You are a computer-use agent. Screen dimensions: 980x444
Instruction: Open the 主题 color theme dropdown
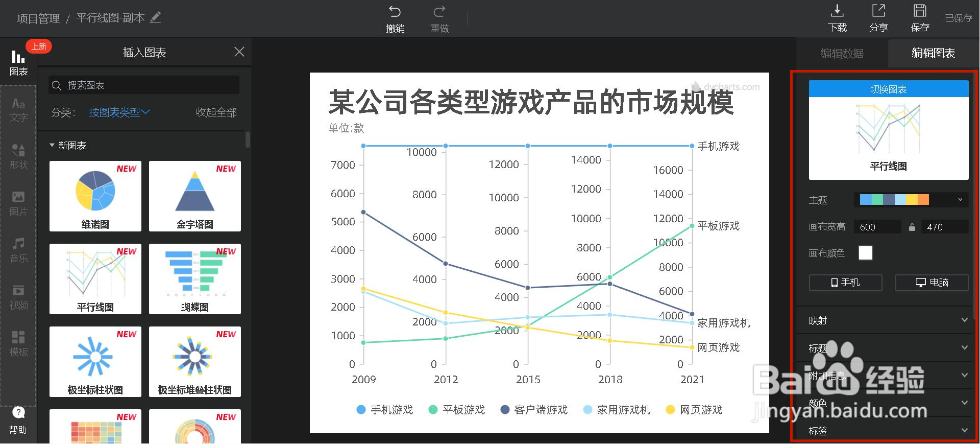click(911, 199)
